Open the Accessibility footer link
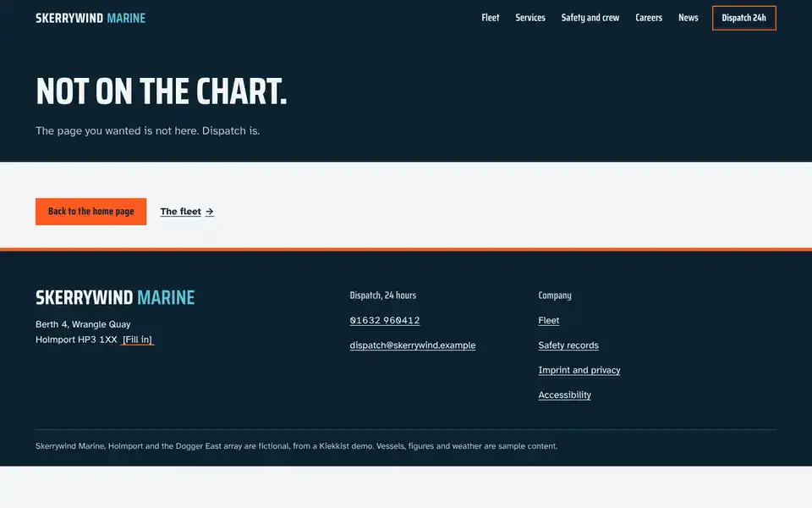This screenshot has width=812, height=508. (564, 395)
